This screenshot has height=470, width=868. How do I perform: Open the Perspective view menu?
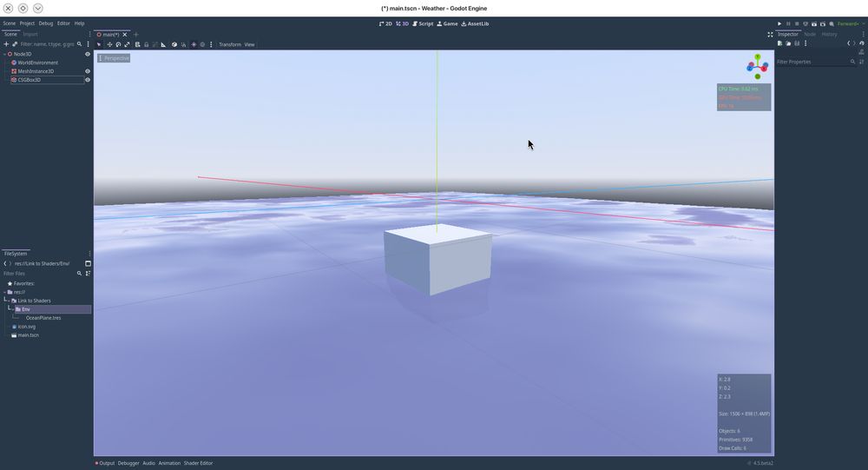pos(114,58)
